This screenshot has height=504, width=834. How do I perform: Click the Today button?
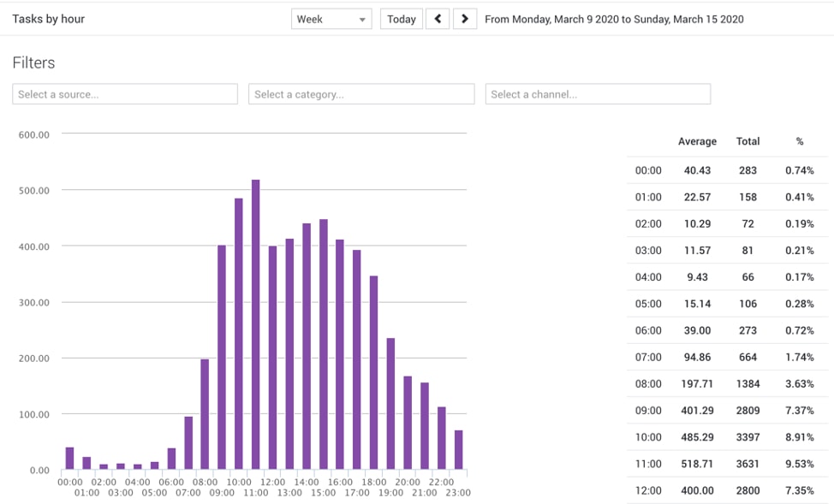coord(401,19)
